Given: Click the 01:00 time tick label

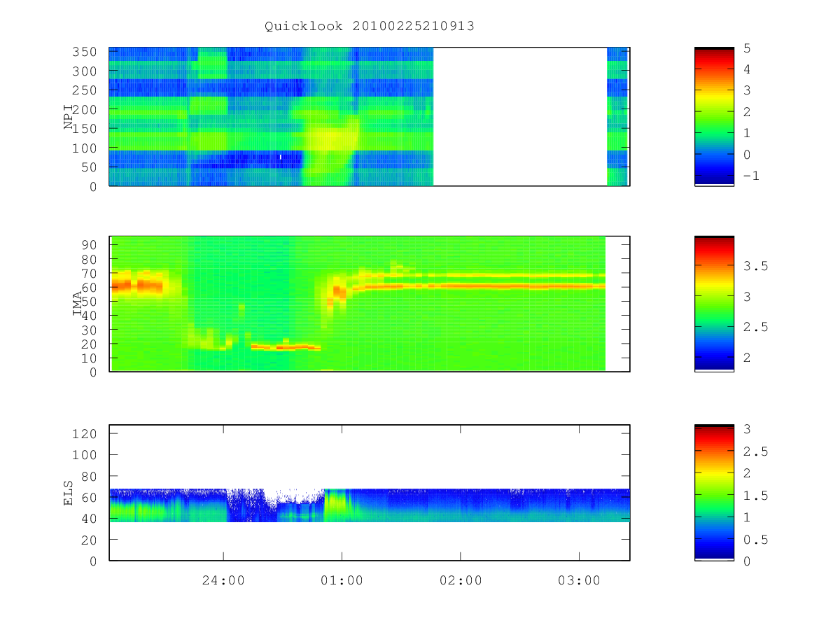Looking at the screenshot, I should [x=342, y=580].
